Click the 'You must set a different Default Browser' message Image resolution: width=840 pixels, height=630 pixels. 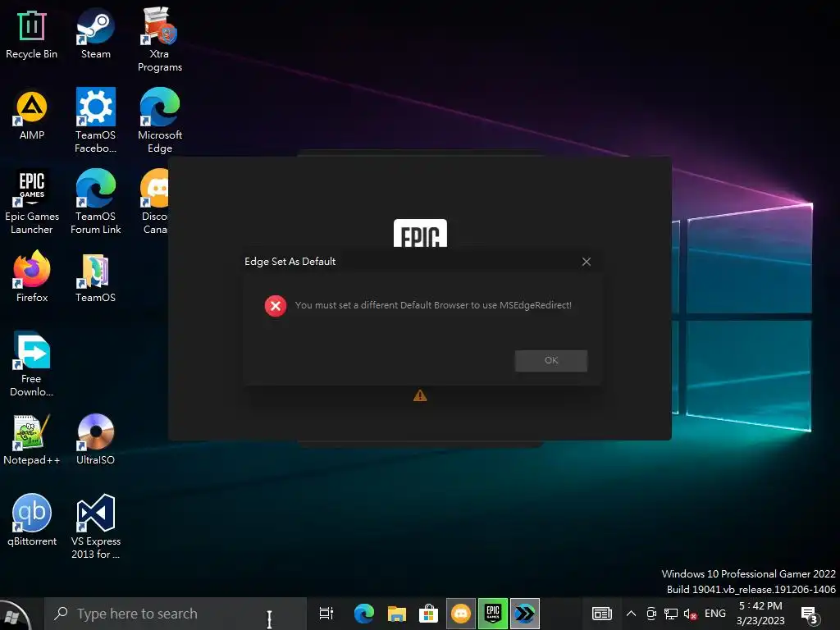pyautogui.click(x=433, y=305)
